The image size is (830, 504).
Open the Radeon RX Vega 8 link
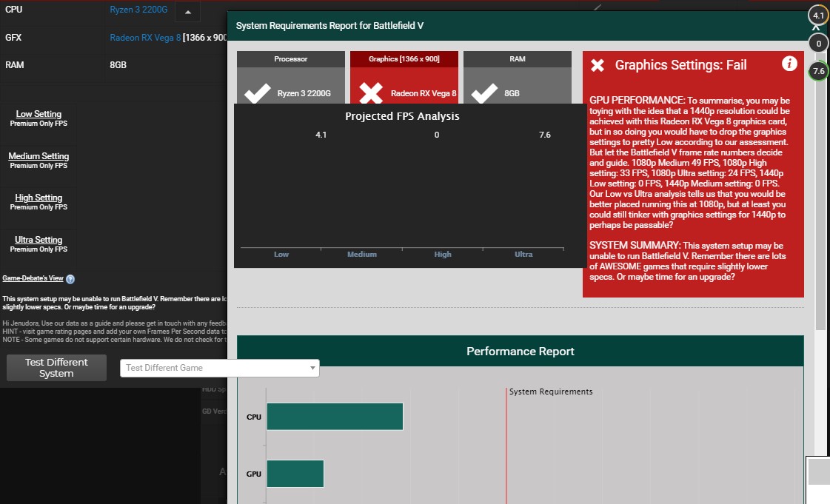coord(145,38)
